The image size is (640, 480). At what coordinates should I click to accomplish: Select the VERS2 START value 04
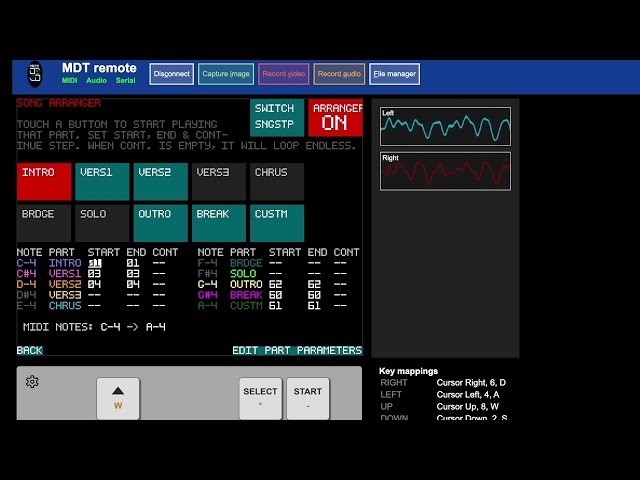click(94, 284)
